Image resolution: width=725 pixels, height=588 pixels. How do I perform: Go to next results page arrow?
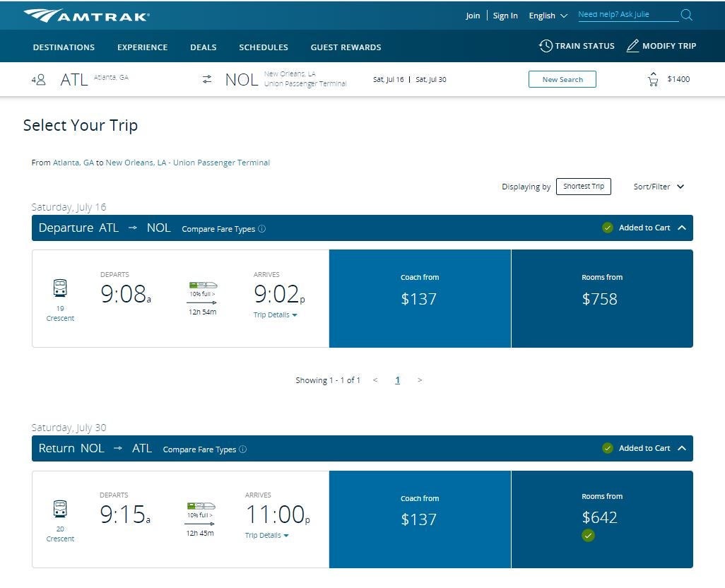(x=419, y=380)
